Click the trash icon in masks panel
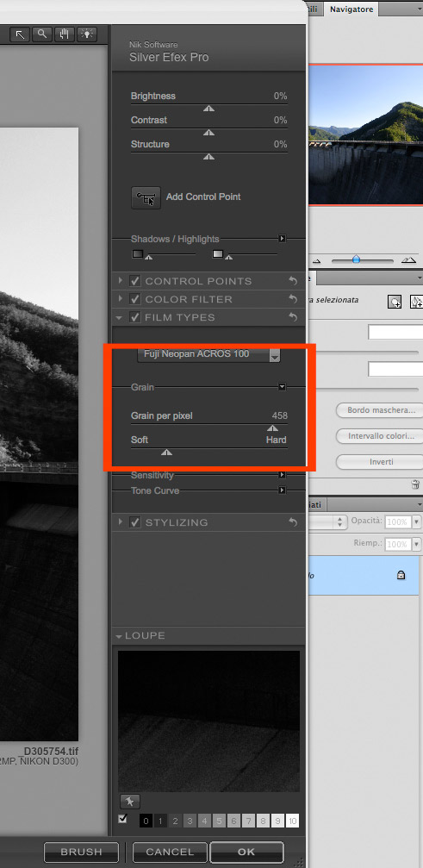423x868 pixels. click(415, 485)
